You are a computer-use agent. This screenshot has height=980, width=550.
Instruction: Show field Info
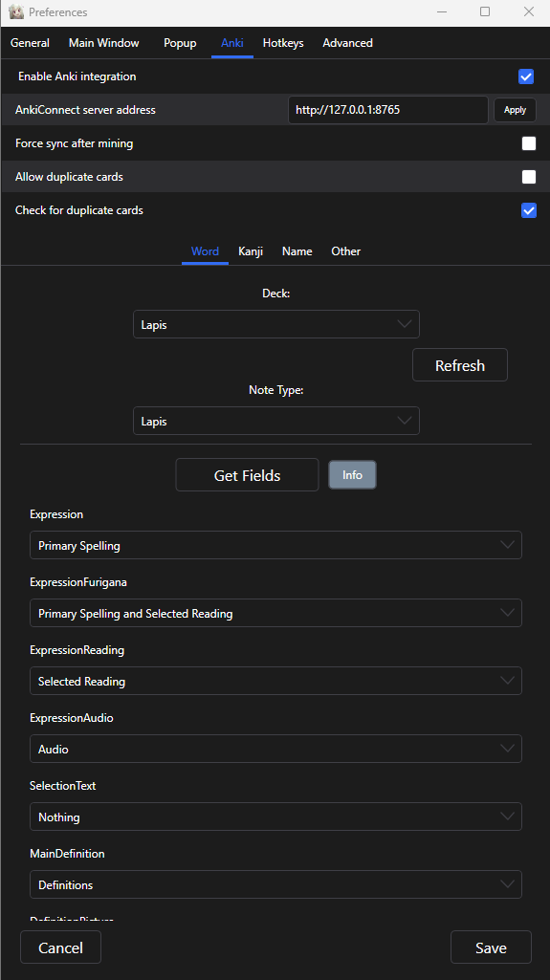tap(353, 475)
